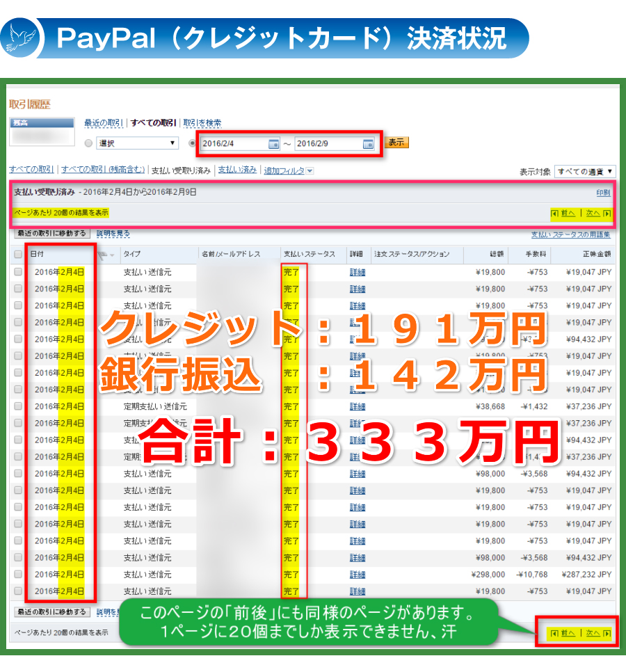Click 最近の取引に移動する button above the table

click(x=52, y=233)
